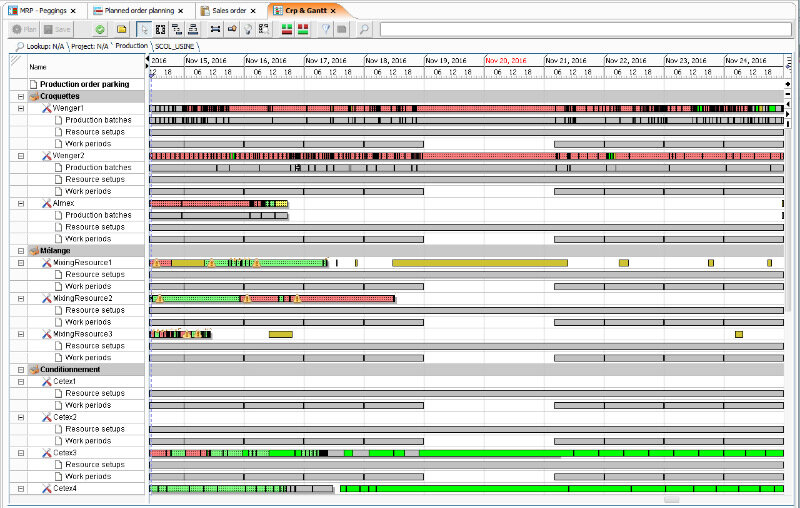800x508 pixels.
Task: Click the light bulb icon in toolbar
Action: tap(248, 29)
